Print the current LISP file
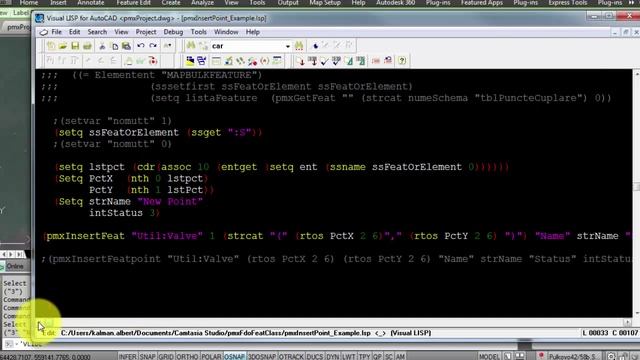The width and height of the screenshot is (640, 360). click(87, 46)
